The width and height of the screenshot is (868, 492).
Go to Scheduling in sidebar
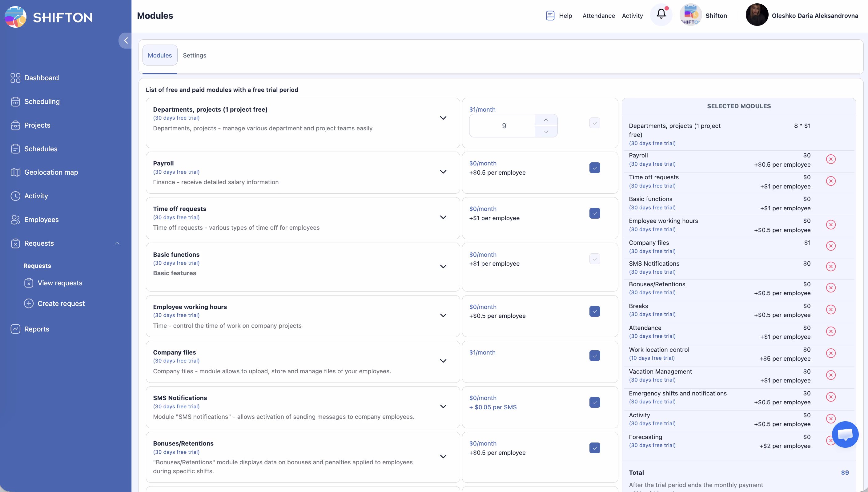click(x=42, y=101)
